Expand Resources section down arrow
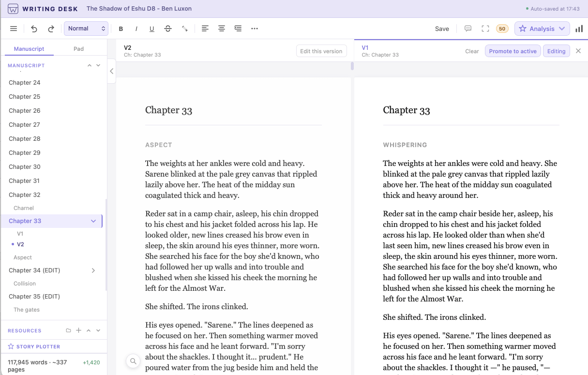 click(98, 330)
